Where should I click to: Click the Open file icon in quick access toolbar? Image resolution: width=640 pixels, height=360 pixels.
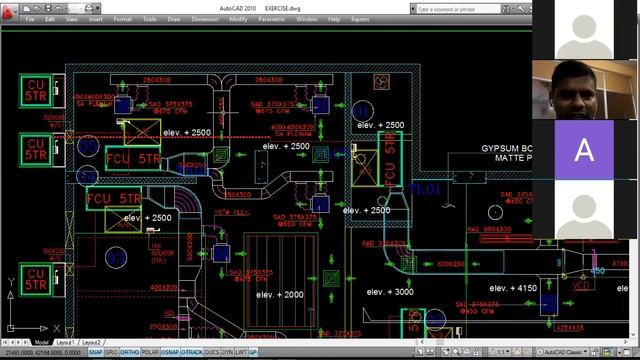[36, 8]
